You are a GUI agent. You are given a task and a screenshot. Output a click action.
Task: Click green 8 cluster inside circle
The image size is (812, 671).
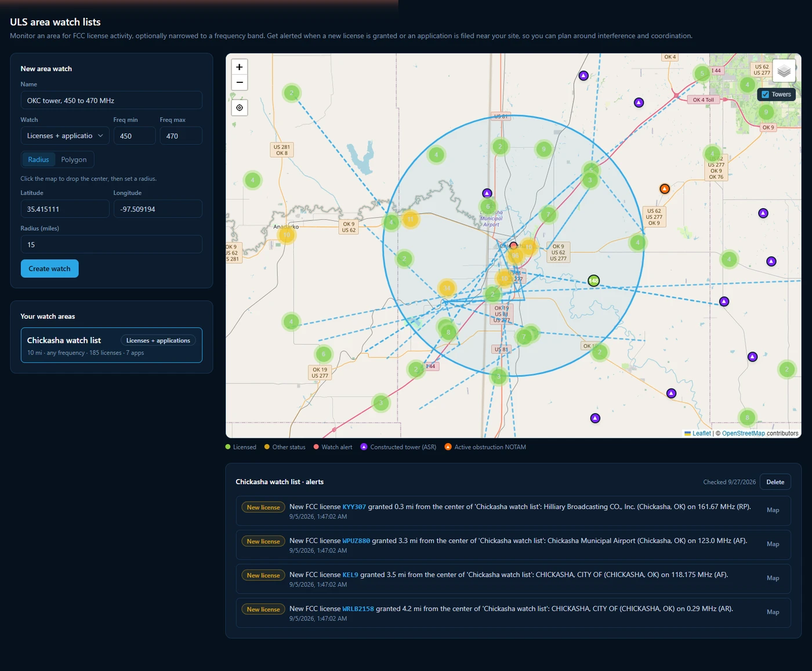coord(448,332)
